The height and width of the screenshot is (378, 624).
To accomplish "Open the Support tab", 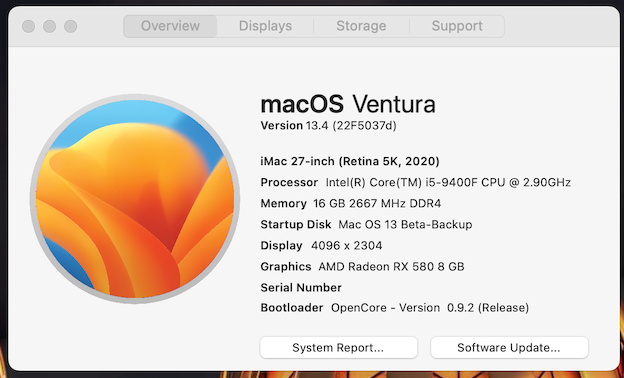I will 457,26.
